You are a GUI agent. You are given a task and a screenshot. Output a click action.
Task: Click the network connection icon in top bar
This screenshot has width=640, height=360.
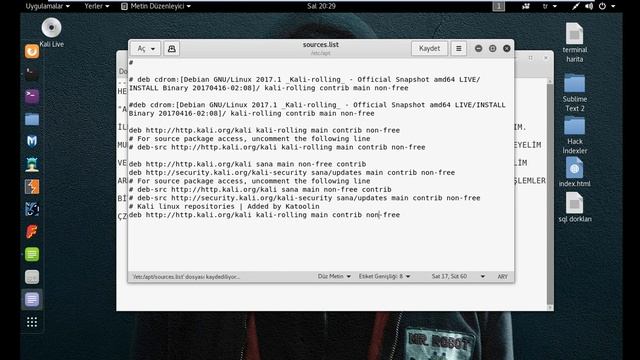point(576,6)
